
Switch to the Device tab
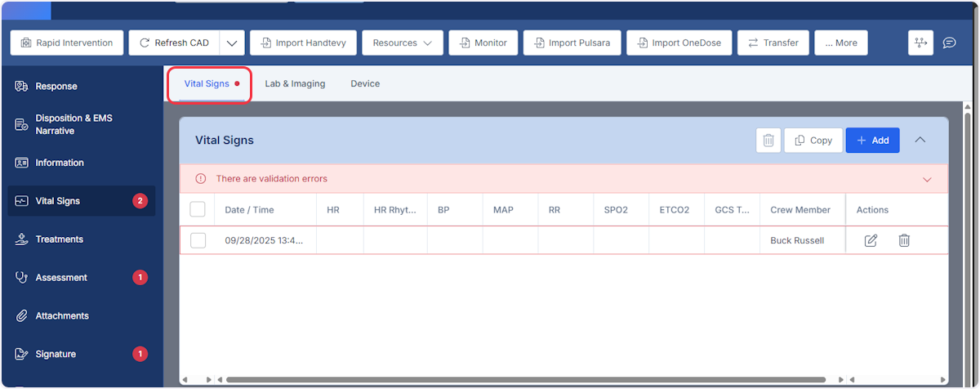[365, 83]
